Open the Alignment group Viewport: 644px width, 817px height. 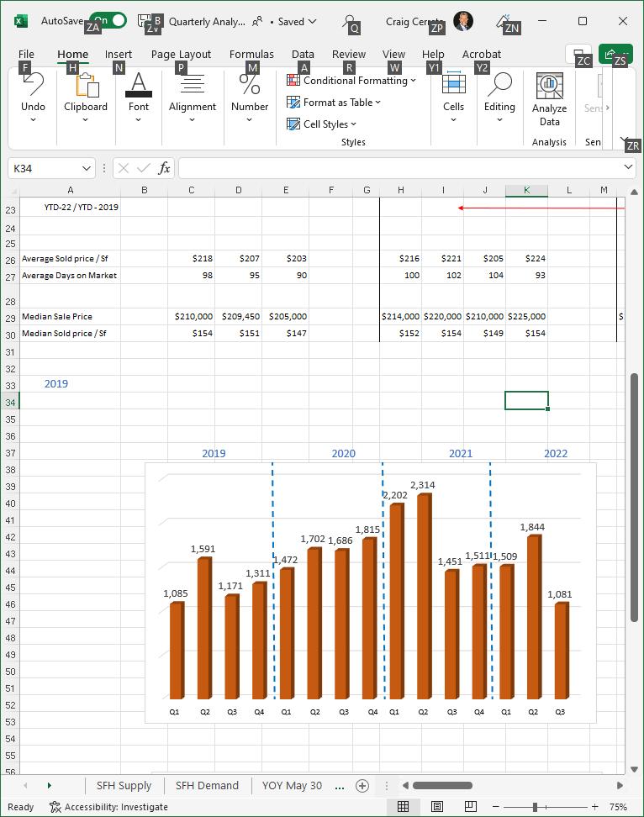pos(193,98)
